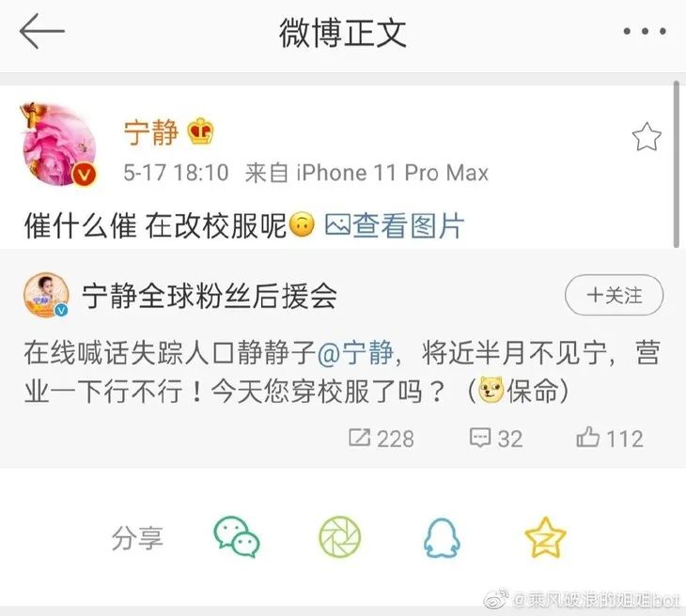Follow 宁静全球粉丝后援会 with +关注
The height and width of the screenshot is (616, 686).
[x=614, y=295]
